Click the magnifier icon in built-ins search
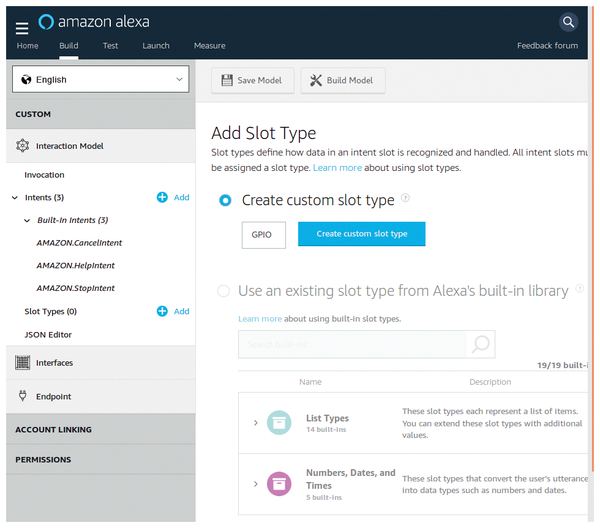 tap(481, 344)
